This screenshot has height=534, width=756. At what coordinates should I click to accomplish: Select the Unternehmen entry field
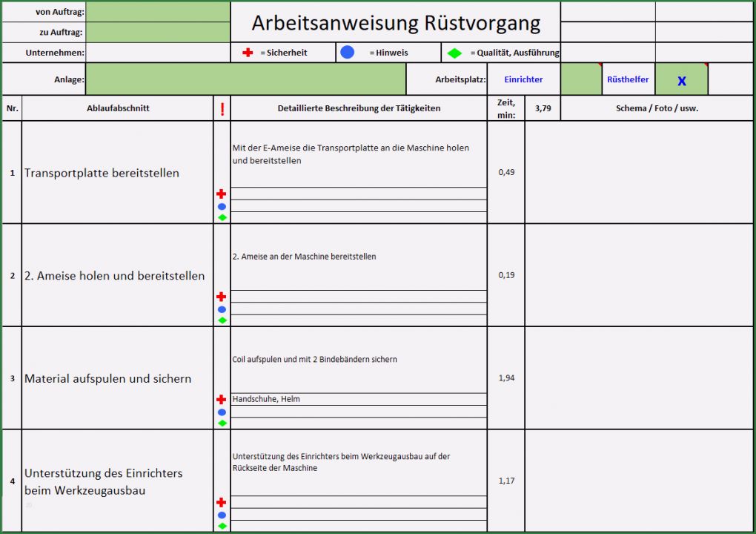point(158,52)
